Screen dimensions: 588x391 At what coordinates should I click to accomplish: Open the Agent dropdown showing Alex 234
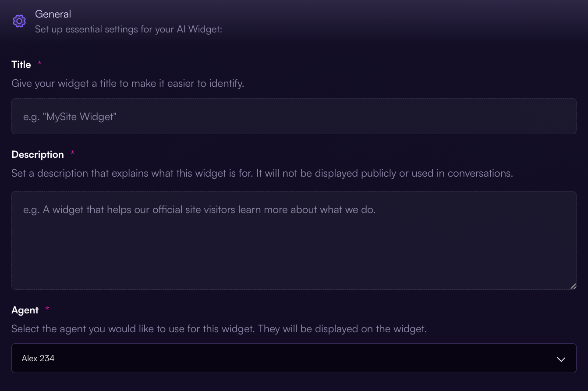[x=294, y=358]
